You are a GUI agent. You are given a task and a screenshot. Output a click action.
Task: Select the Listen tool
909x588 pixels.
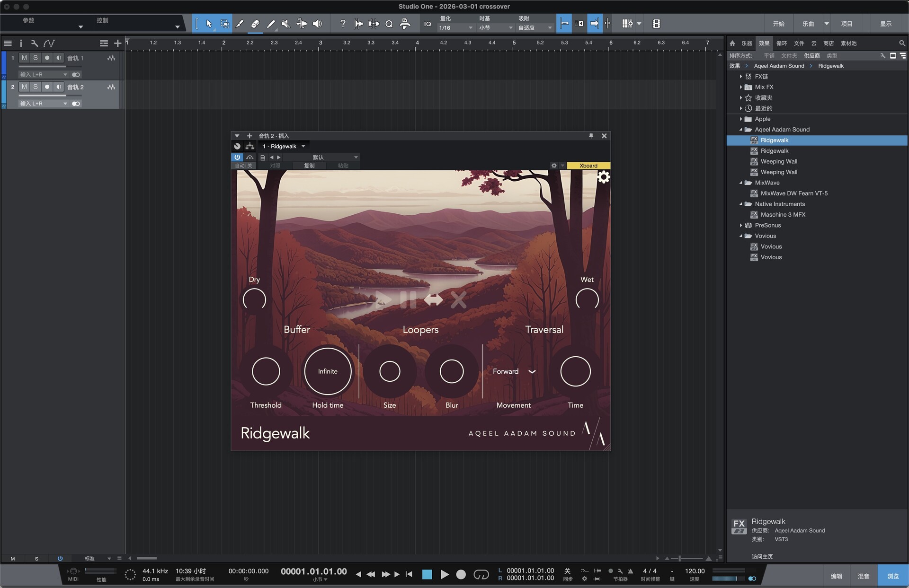pyautogui.click(x=317, y=24)
